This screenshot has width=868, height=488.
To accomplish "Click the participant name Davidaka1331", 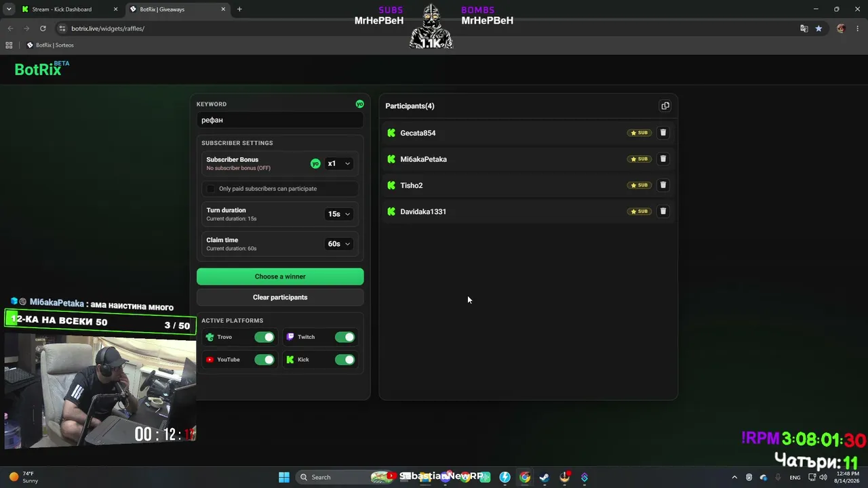I will pos(423,211).
